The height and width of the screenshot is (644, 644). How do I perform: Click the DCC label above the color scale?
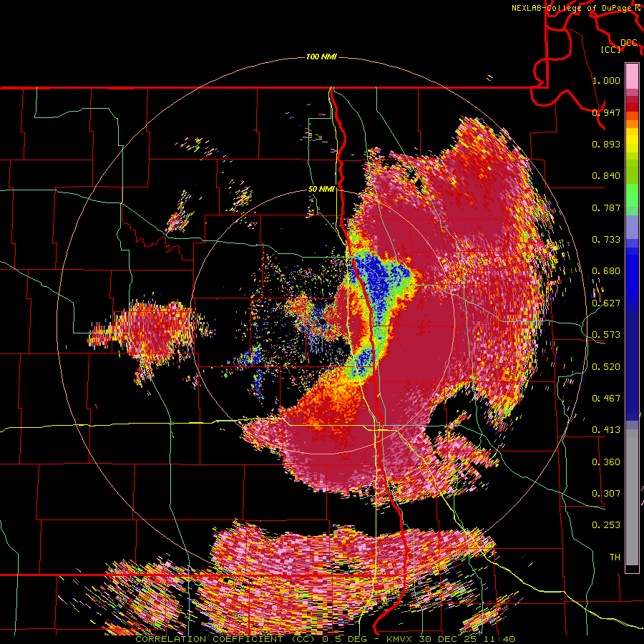pyautogui.click(x=628, y=42)
